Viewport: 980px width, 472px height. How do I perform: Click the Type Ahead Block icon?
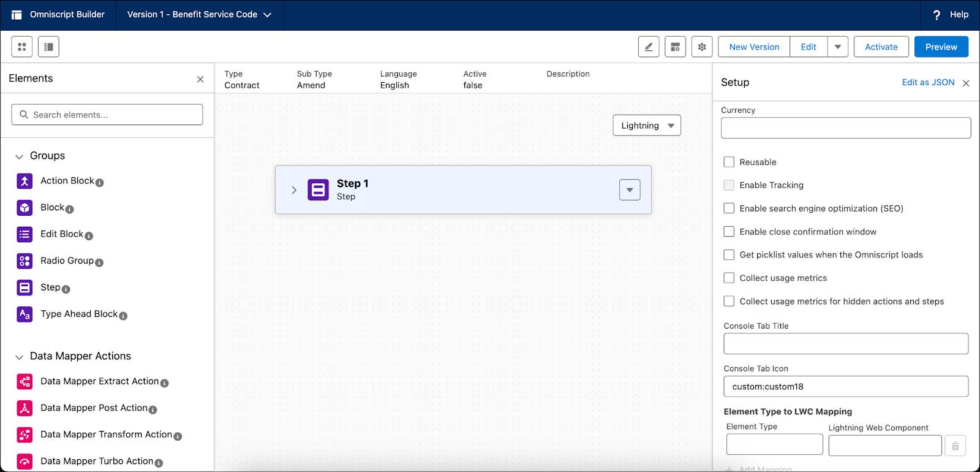[24, 314]
